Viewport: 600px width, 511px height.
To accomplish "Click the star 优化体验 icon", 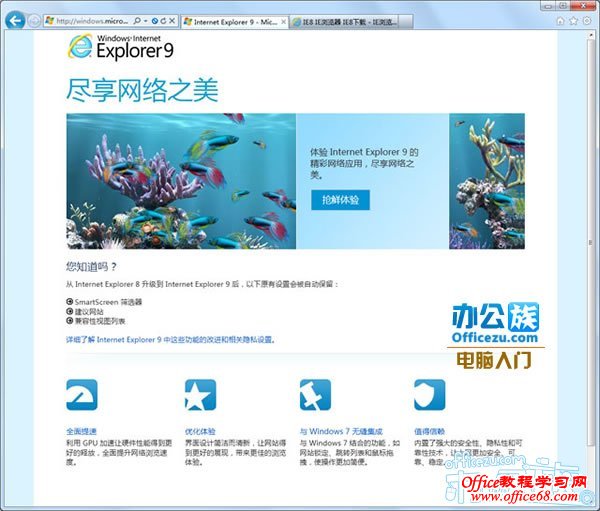I will [200, 395].
